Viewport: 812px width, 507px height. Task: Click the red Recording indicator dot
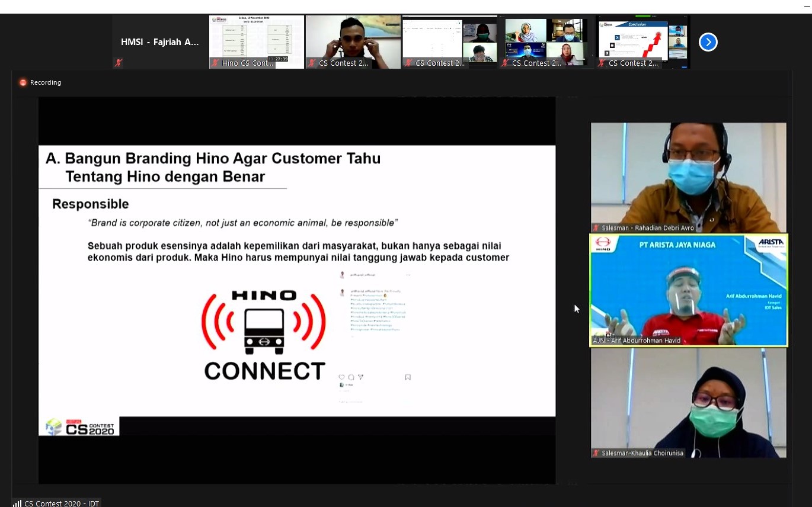click(23, 82)
